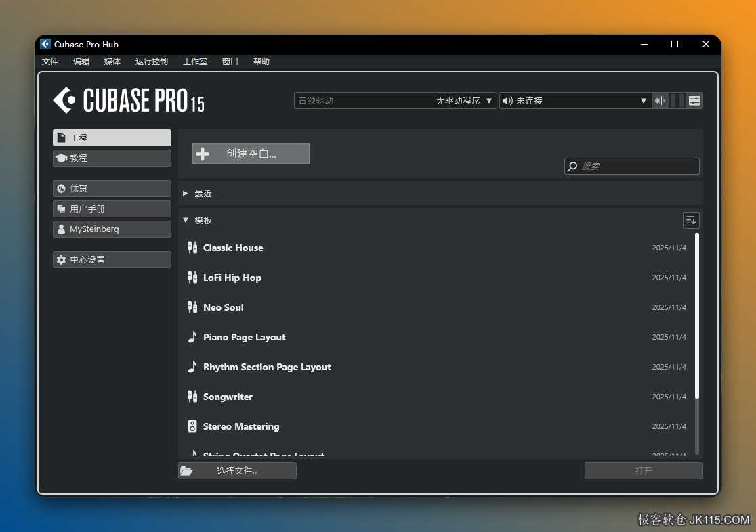Click the audio test tone waveform icon
Screen dimensions: 756x532
point(660,101)
